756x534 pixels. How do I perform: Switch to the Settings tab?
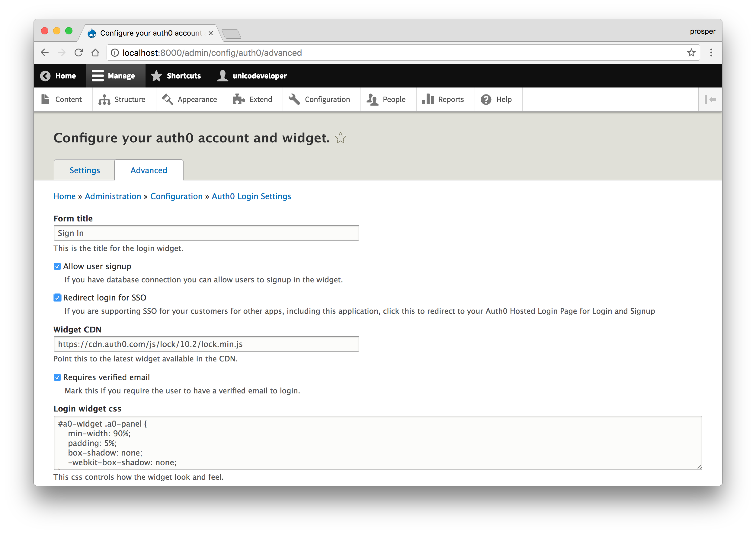85,170
